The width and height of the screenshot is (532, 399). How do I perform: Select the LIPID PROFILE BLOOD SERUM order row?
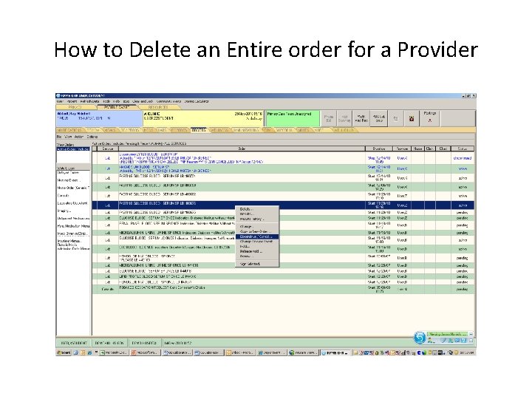(x=283, y=276)
